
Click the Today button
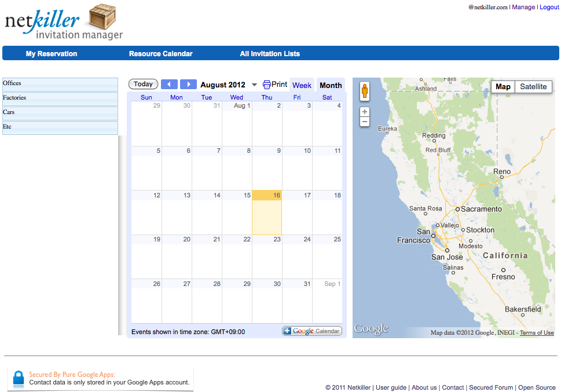(143, 84)
